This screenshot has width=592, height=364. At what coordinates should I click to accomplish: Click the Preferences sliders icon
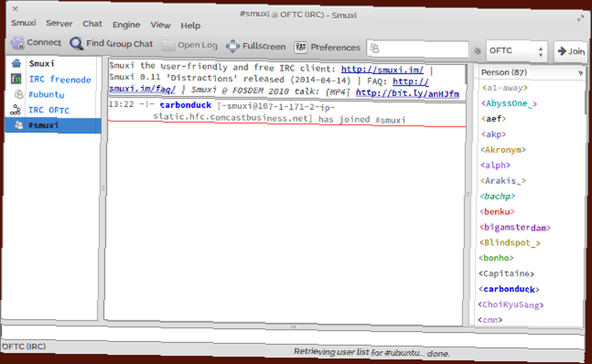pyautogui.click(x=301, y=47)
